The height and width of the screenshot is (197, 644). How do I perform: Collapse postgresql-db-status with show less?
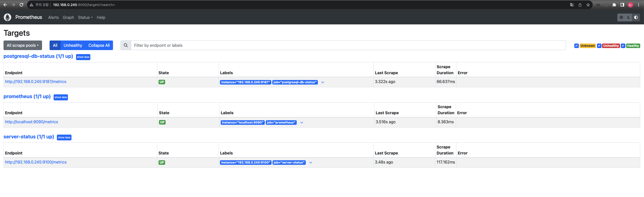tap(83, 57)
